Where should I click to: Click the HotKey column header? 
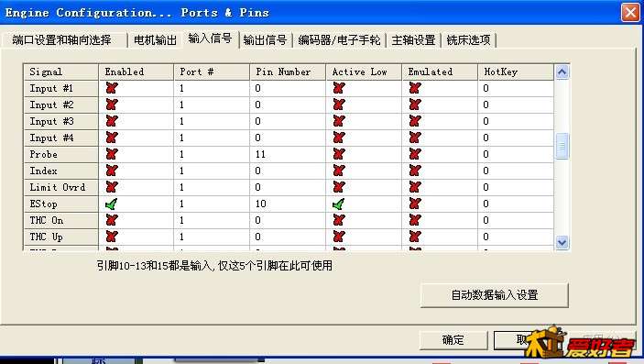516,72
